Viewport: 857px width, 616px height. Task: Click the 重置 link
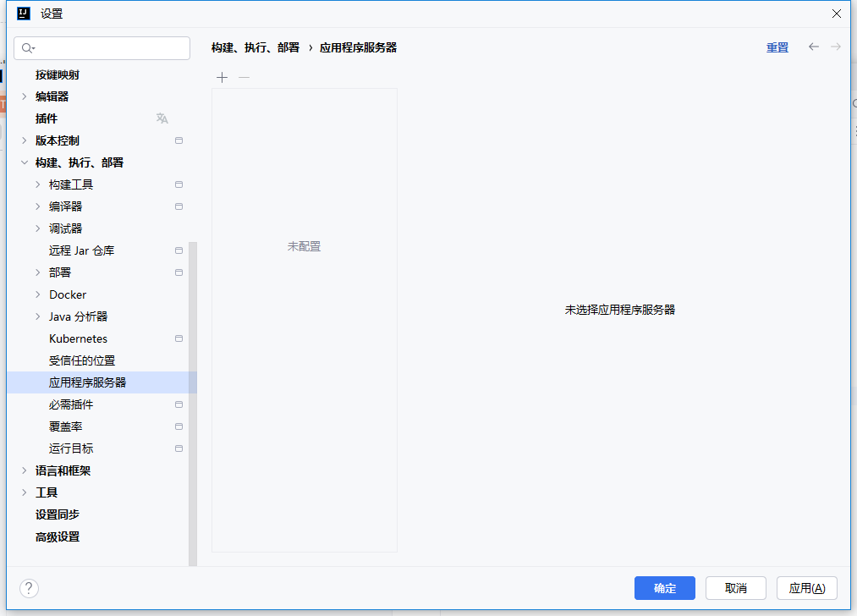click(777, 47)
